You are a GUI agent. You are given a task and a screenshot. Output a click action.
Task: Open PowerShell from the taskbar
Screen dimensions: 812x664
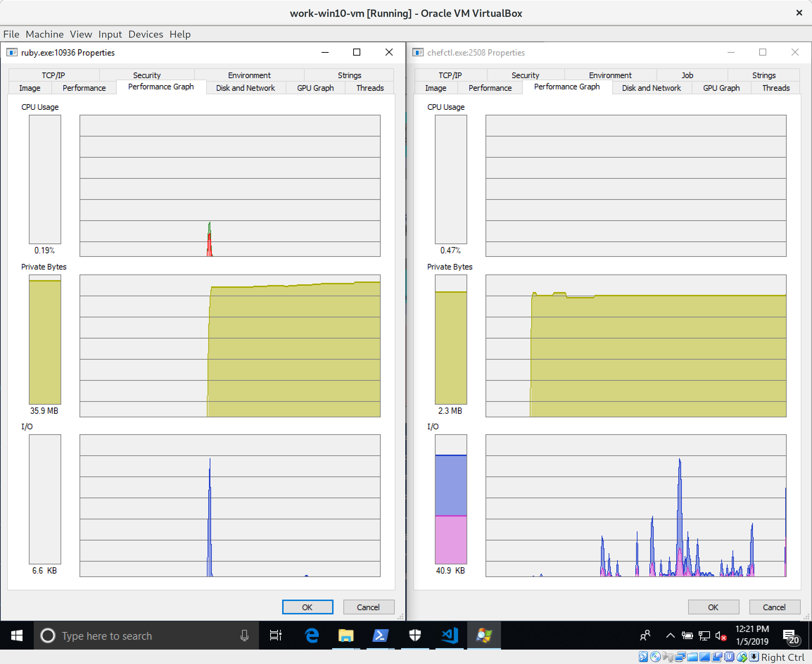[x=380, y=635]
